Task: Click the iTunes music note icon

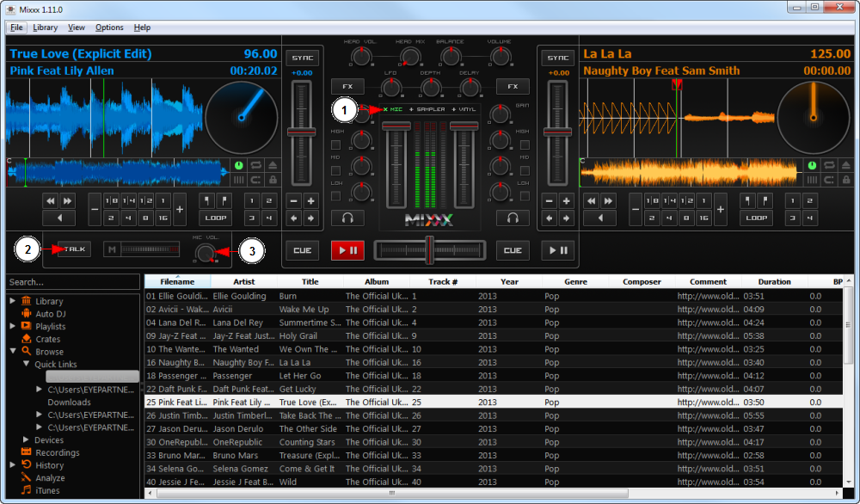Action: point(27,490)
